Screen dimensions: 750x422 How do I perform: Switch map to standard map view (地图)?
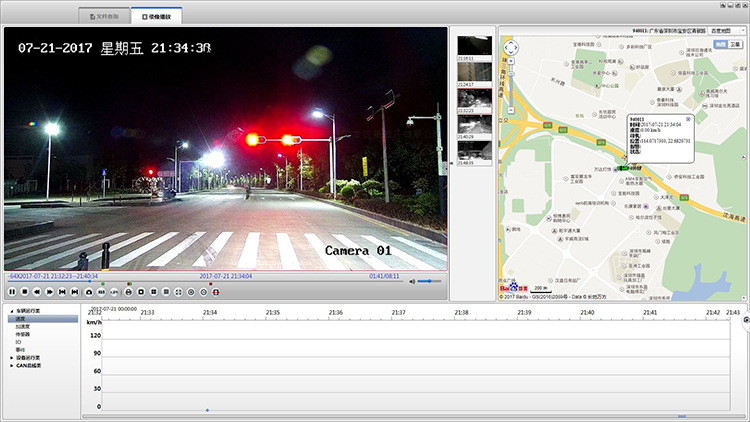[x=720, y=44]
